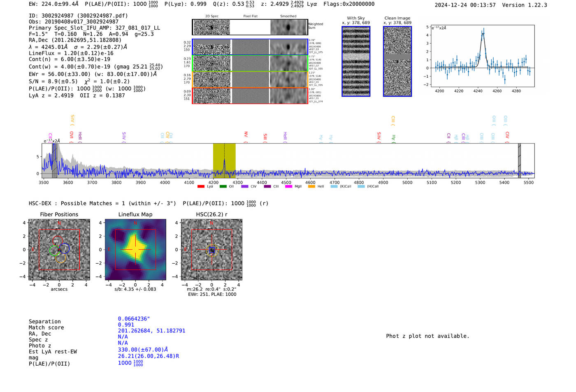Click the red NV line marker
Screen dimensions: 576x392
click(246, 137)
